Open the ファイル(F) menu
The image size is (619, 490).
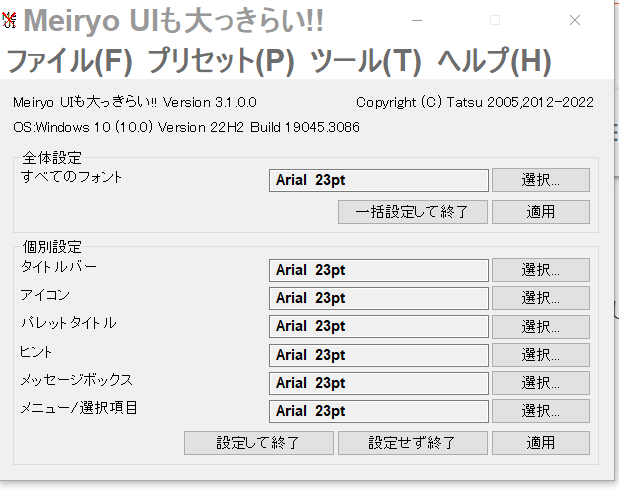(x=69, y=61)
